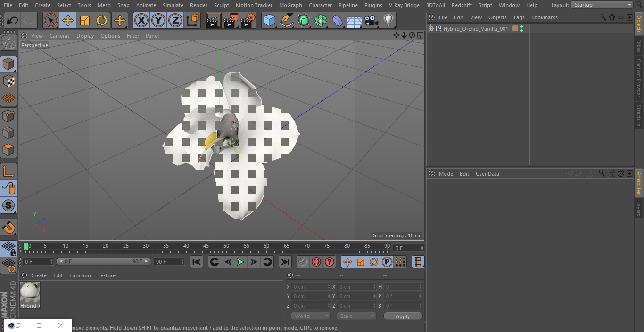Image resolution: width=644 pixels, height=332 pixels.
Task: Click the Apply button
Action: 403,316
